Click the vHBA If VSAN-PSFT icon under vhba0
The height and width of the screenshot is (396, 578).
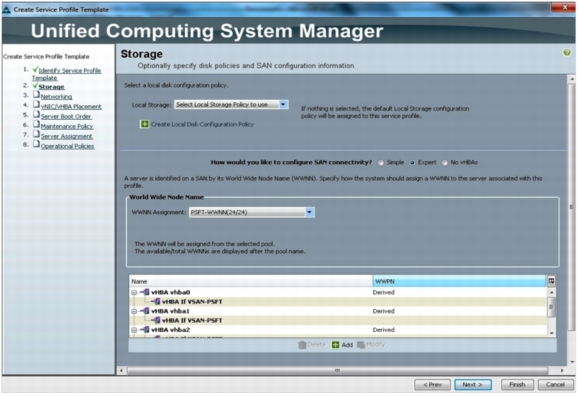pyautogui.click(x=157, y=302)
